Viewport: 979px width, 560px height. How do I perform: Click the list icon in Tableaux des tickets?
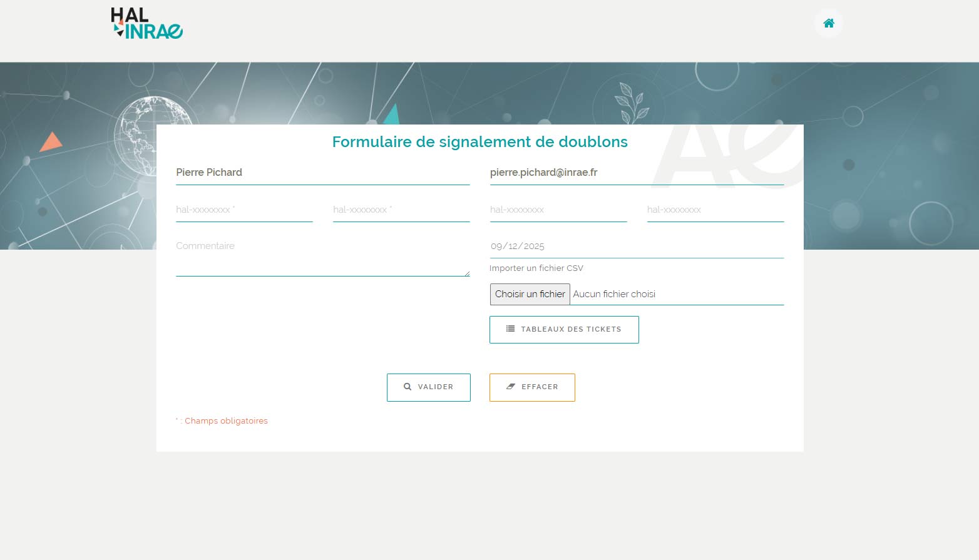510,329
